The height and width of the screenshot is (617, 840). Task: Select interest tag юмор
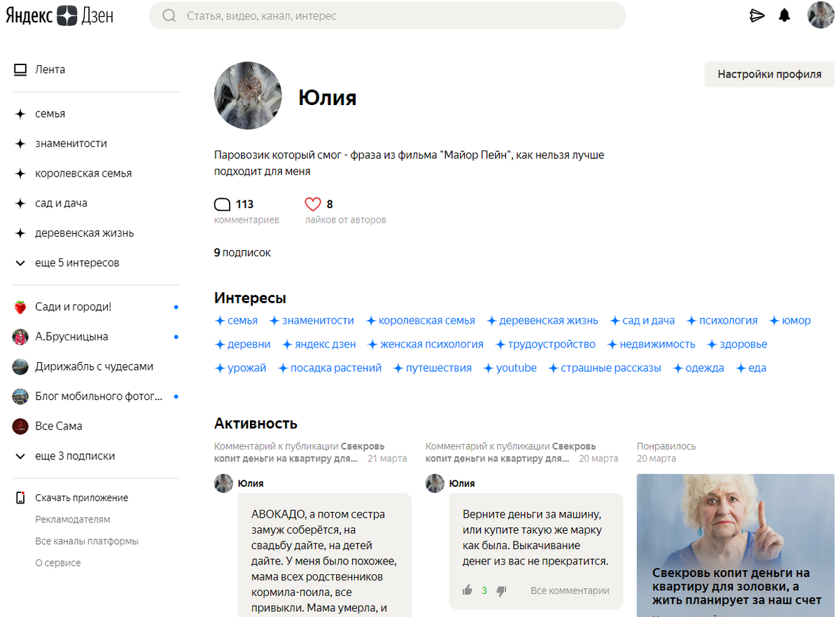click(x=790, y=321)
